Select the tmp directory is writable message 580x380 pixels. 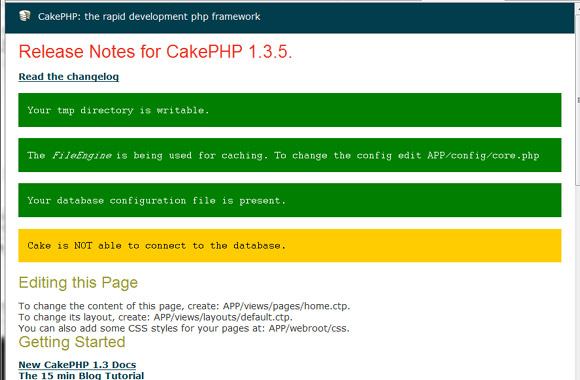[290, 110]
